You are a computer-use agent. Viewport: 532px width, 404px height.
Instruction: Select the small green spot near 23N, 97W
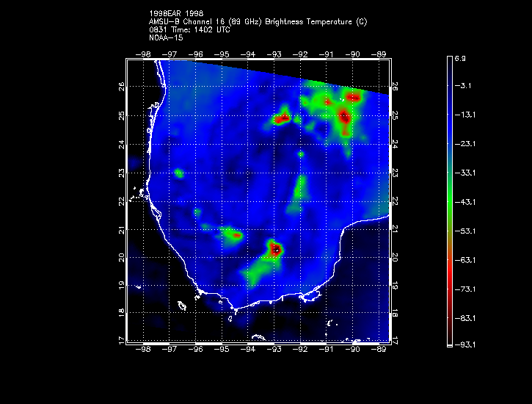(179, 173)
